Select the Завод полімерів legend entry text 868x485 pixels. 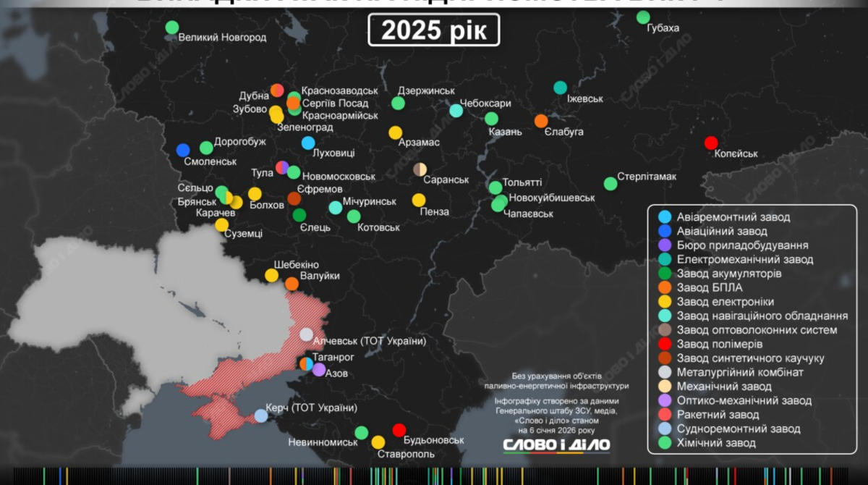[x=718, y=344]
